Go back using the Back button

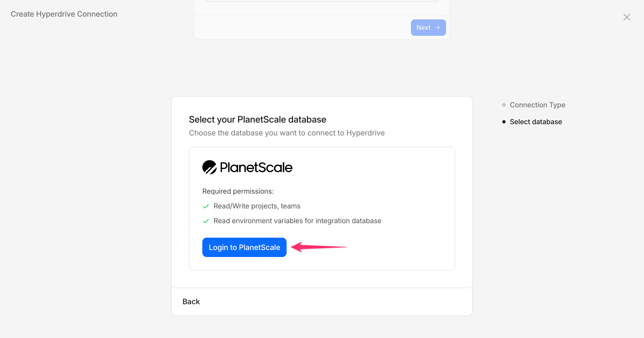click(191, 301)
